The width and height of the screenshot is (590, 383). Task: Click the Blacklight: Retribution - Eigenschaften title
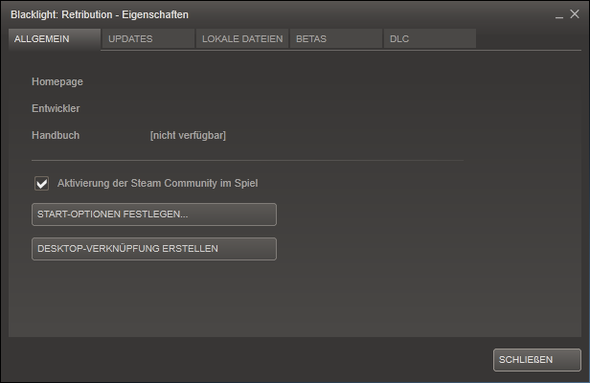[x=100, y=15]
